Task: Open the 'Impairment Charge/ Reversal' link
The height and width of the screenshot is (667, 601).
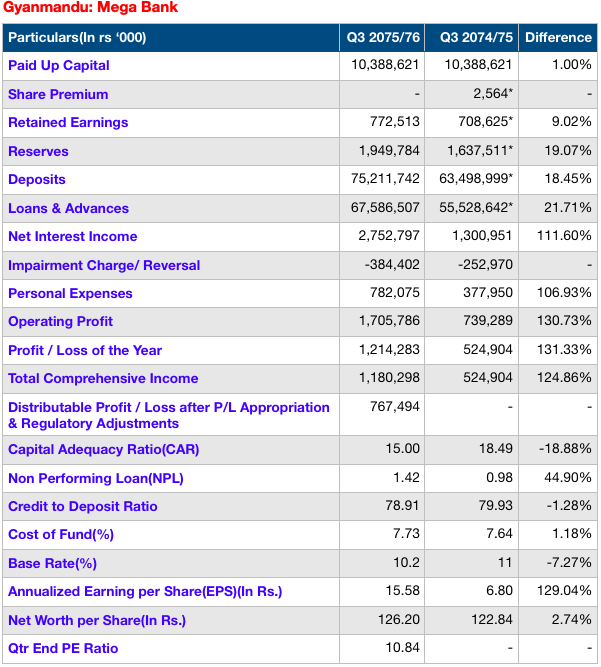Action: [x=104, y=265]
